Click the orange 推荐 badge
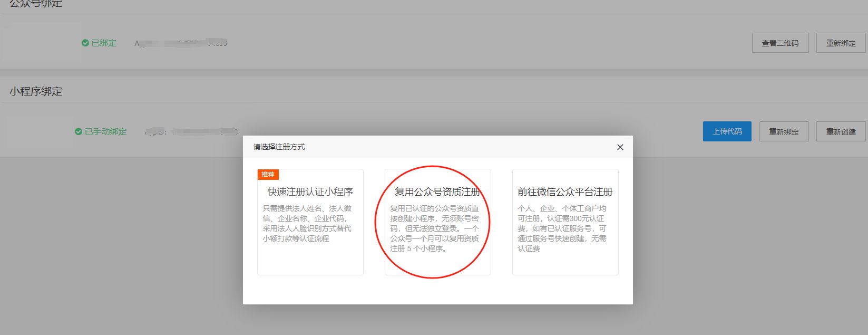This screenshot has height=335, width=868. pyautogui.click(x=268, y=175)
